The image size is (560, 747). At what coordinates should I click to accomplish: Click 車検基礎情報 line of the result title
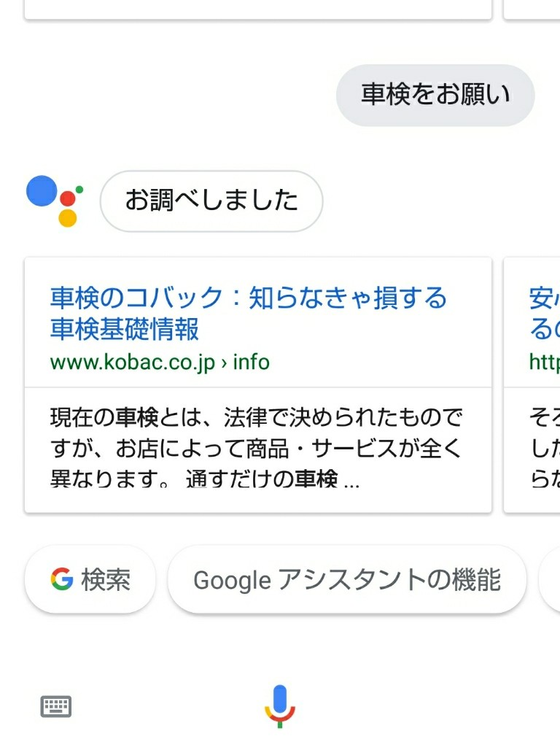124,329
